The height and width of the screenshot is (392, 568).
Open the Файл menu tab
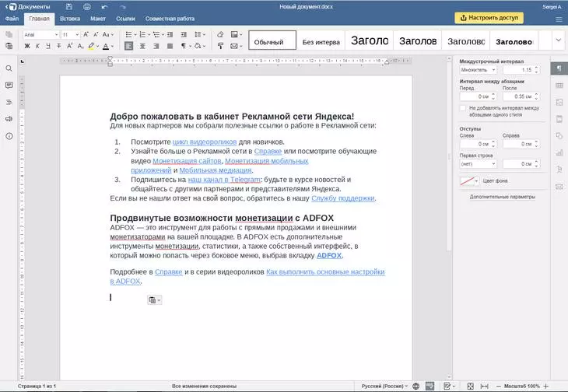[x=12, y=19]
